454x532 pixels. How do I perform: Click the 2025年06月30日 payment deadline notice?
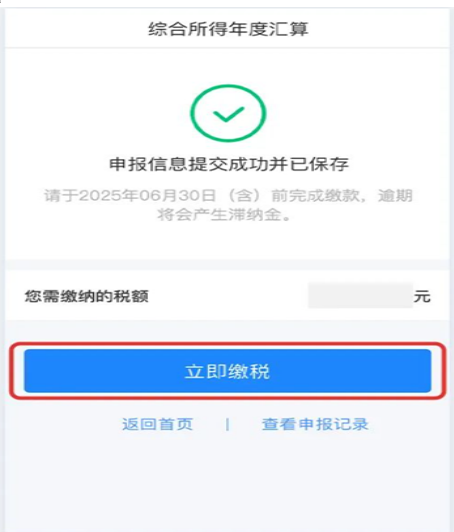[228, 196]
